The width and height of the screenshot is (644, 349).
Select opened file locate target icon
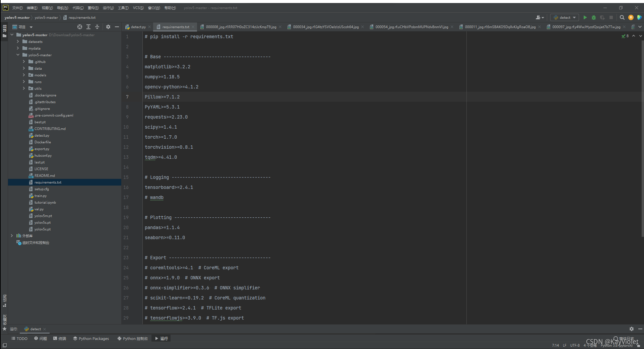pos(80,27)
